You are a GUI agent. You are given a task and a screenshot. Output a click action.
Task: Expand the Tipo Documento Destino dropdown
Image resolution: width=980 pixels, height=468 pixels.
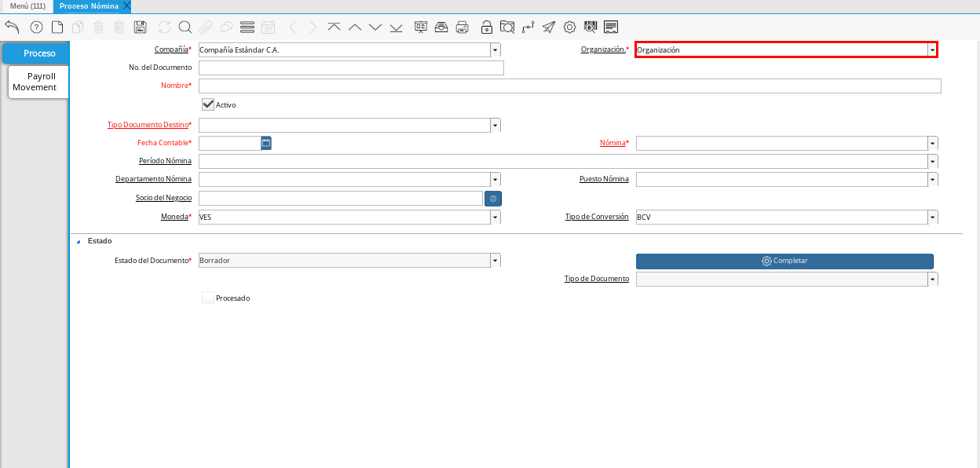[x=495, y=126]
